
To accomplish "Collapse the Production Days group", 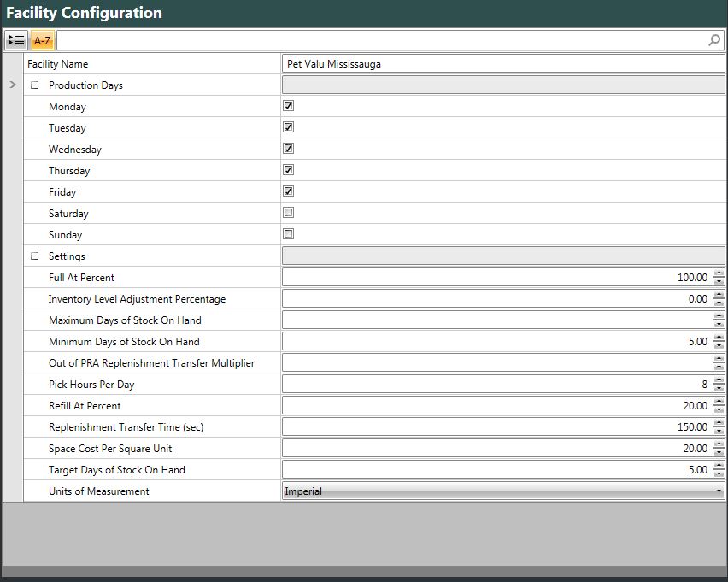I will [x=34, y=85].
